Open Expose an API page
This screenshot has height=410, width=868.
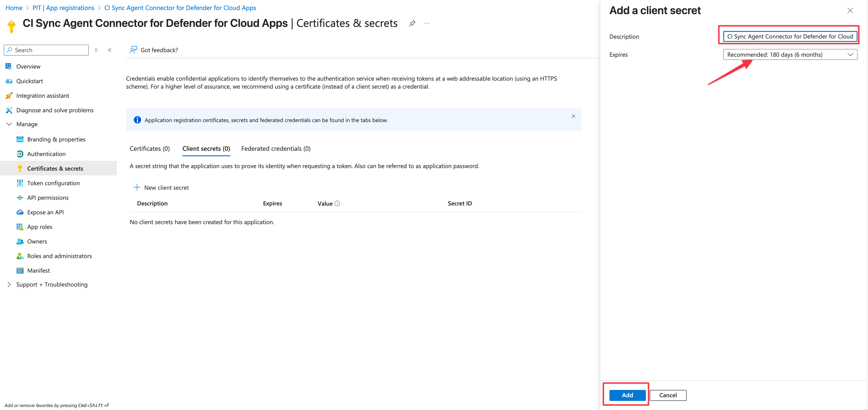pos(46,212)
